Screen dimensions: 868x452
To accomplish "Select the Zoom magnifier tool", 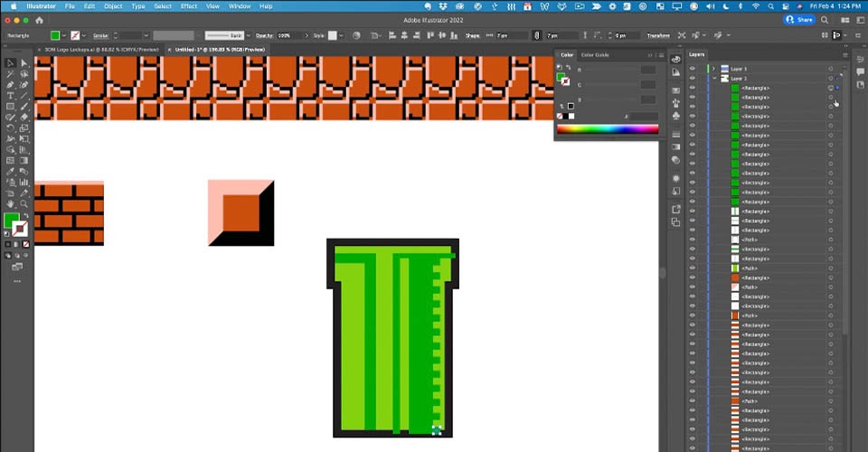I will (24, 204).
